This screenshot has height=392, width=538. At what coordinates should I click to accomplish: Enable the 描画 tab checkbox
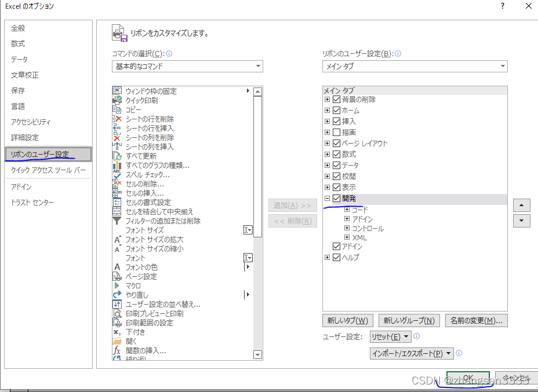[x=336, y=132]
